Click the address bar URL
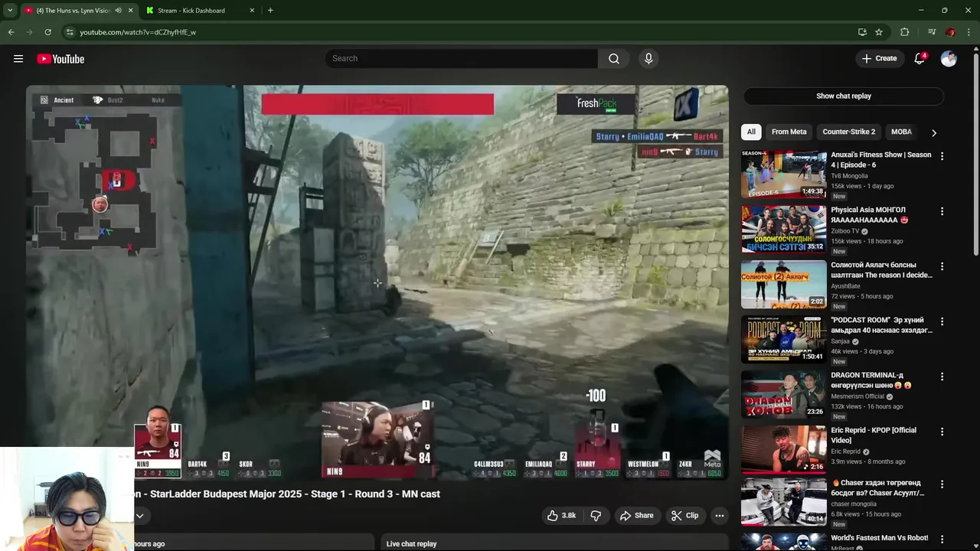 138,32
